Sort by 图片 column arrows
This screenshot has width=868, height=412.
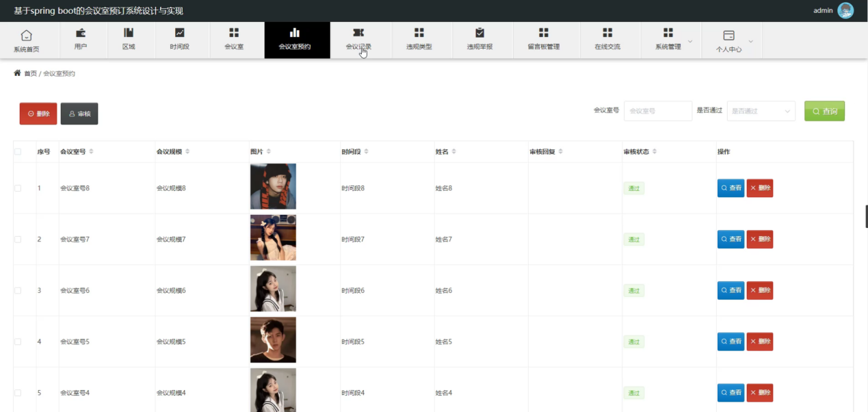[x=268, y=151]
